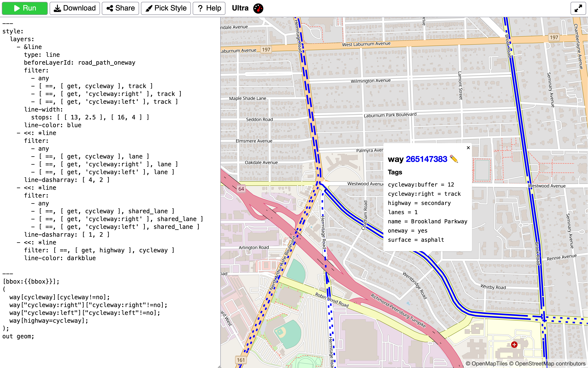Image resolution: width=588 pixels, height=368 pixels.
Task: Click the 'Maple Shade Lane' map label
Action: coord(248,98)
